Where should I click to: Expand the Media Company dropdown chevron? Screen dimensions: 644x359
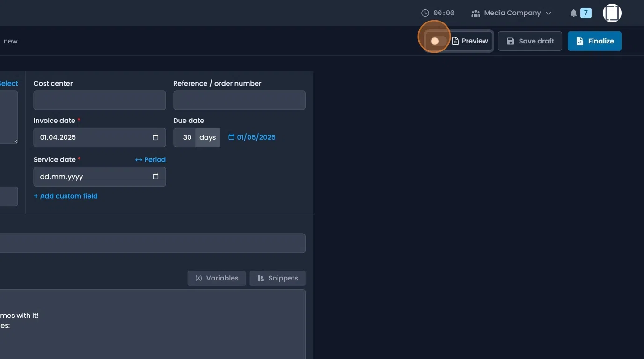[x=548, y=13]
